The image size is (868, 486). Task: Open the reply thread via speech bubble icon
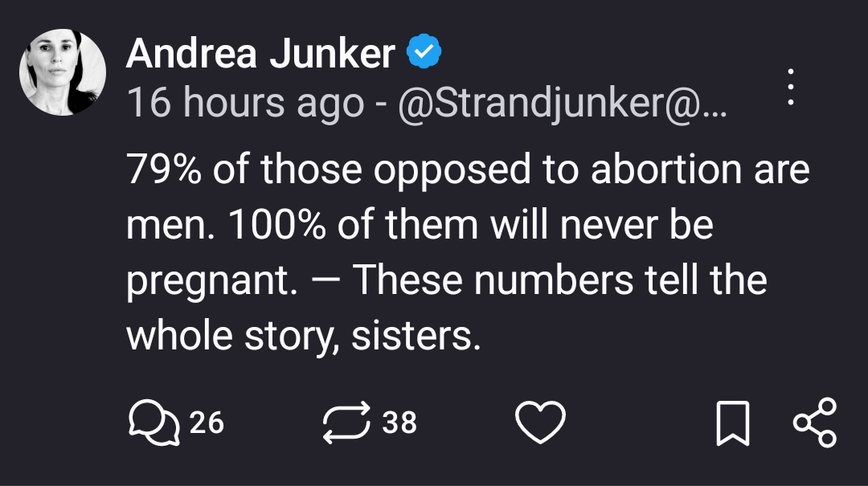[153, 423]
